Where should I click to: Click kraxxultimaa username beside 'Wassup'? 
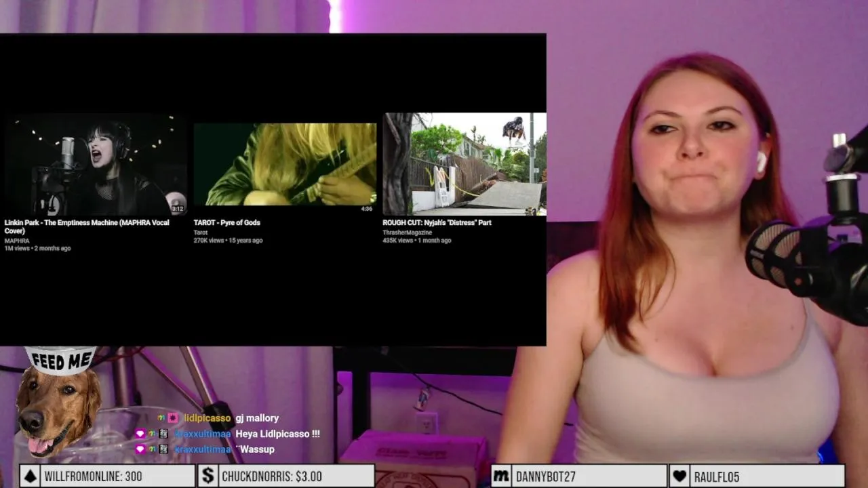point(203,449)
